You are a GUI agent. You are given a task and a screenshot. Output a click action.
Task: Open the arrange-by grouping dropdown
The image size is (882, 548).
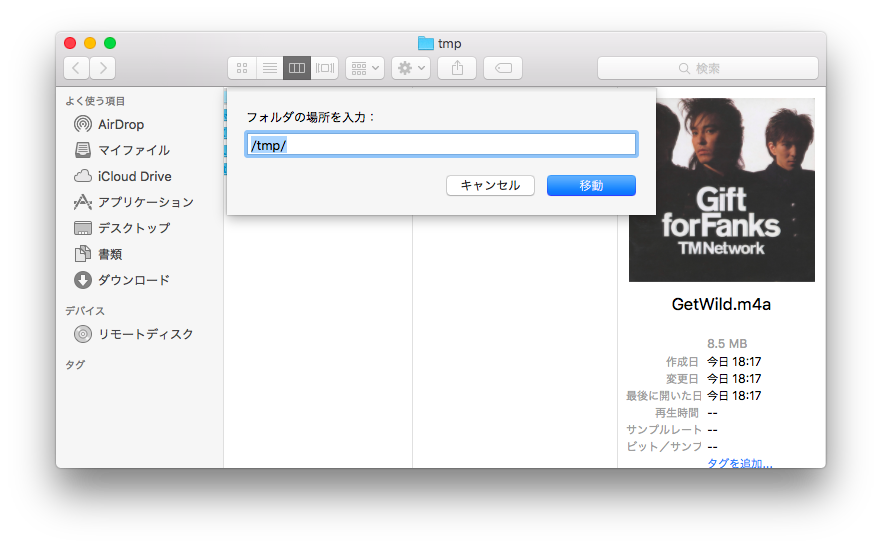pyautogui.click(x=365, y=68)
